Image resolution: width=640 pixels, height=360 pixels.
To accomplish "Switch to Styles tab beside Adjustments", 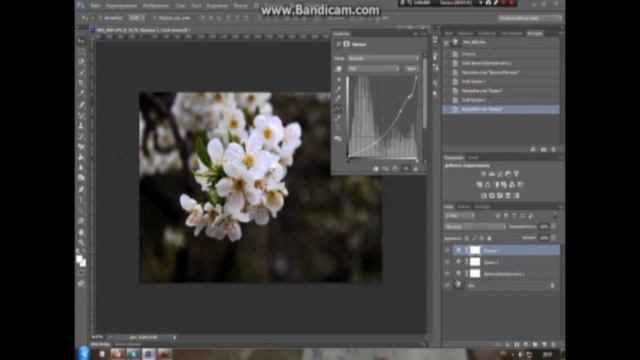I will [473, 158].
